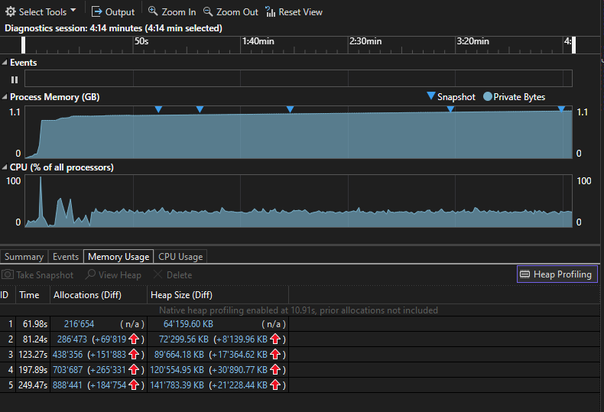Image resolution: width=604 pixels, height=412 pixels.
Task: Collapse the Events graph section
Action: click(x=5, y=62)
